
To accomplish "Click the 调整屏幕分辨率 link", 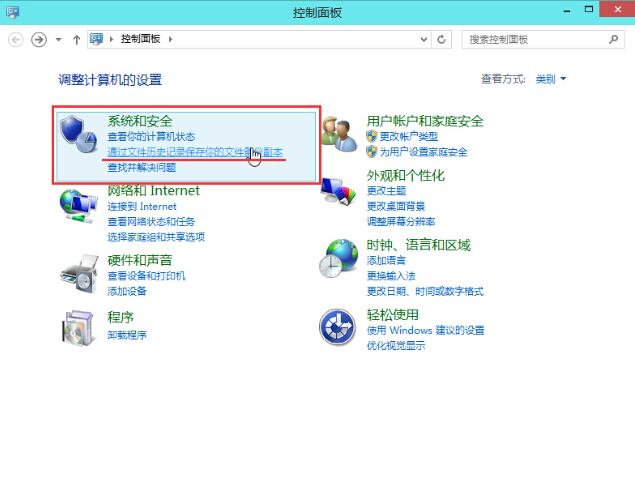I will pyautogui.click(x=400, y=221).
